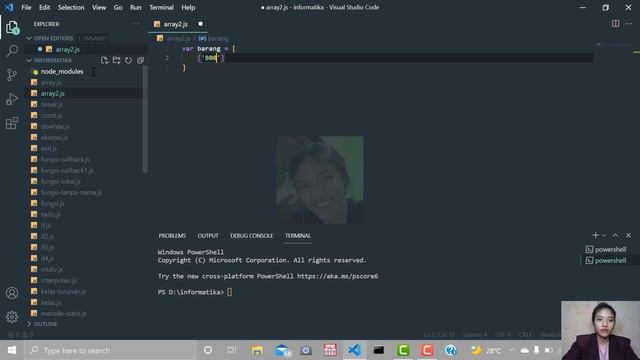This screenshot has width=640, height=360.
Task: Switch to the PROBLEMS panel tab
Action: click(x=172, y=236)
